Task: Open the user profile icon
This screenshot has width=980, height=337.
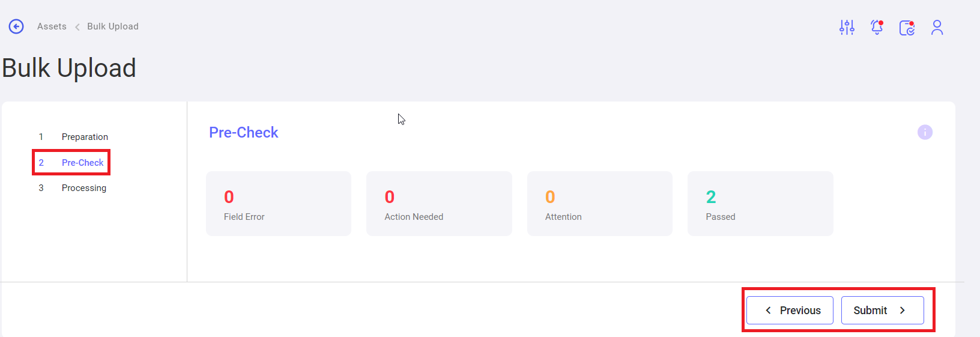Action: [x=937, y=28]
